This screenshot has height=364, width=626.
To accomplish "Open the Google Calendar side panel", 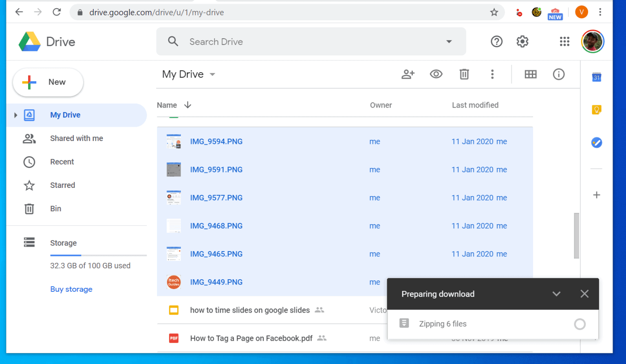I will tap(596, 77).
